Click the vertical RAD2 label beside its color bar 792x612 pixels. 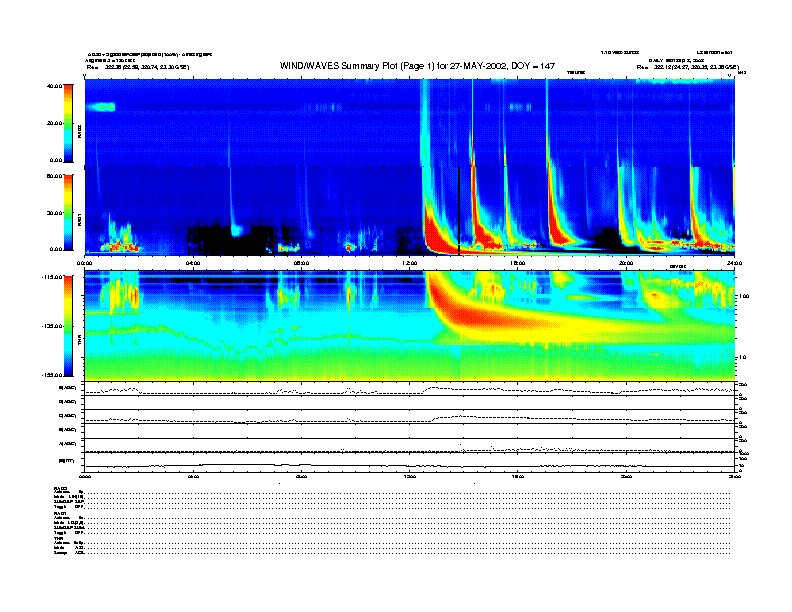(x=80, y=131)
